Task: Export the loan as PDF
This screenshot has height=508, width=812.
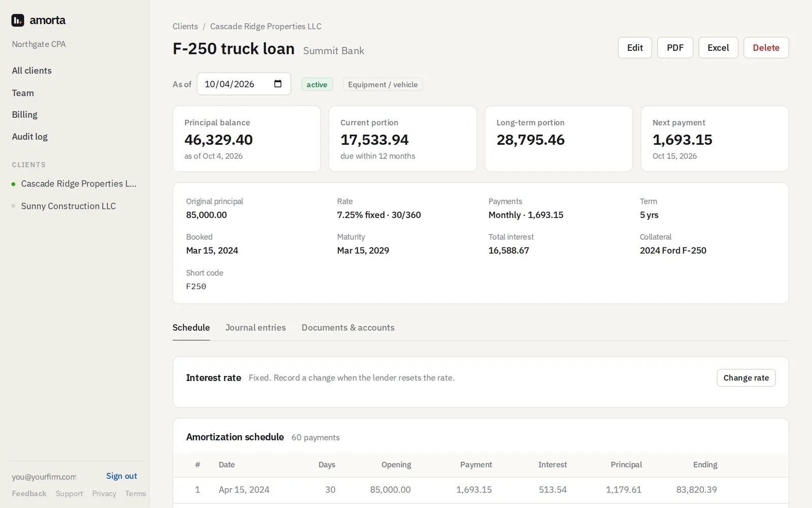Action: pos(675,48)
